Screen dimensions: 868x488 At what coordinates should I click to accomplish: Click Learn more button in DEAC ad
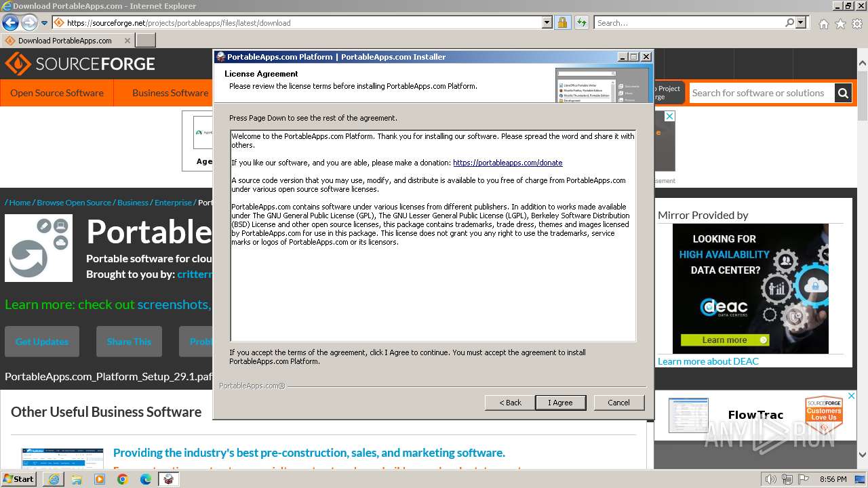725,340
